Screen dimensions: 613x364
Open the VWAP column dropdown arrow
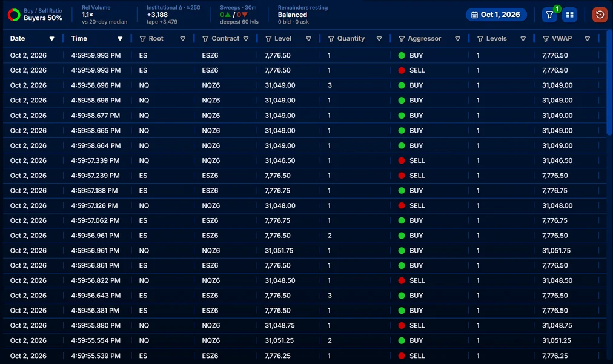coord(587,39)
